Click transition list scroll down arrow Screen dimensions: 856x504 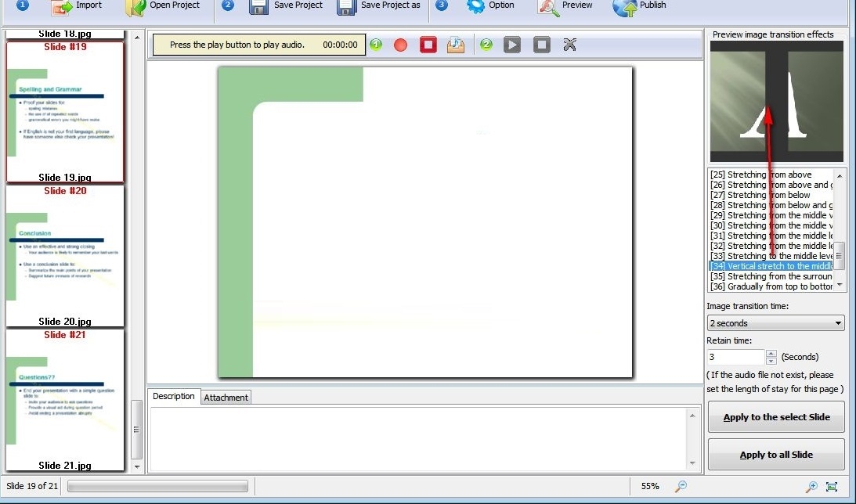pyautogui.click(x=840, y=285)
